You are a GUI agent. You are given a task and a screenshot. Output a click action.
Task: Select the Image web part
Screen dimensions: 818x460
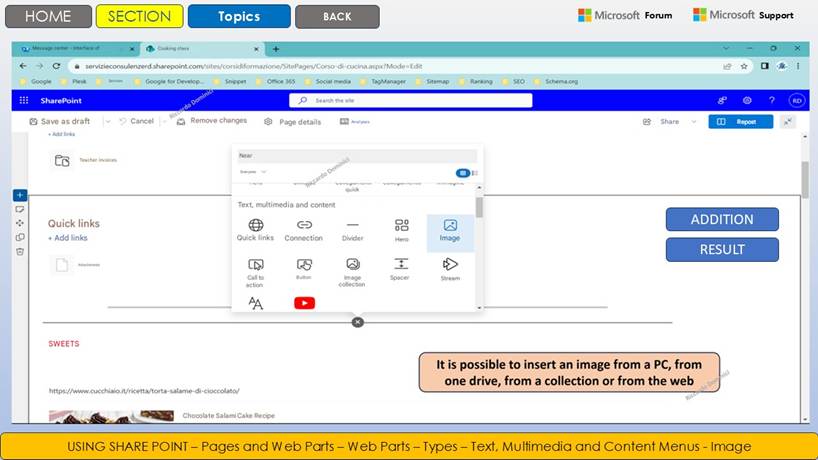450,230
